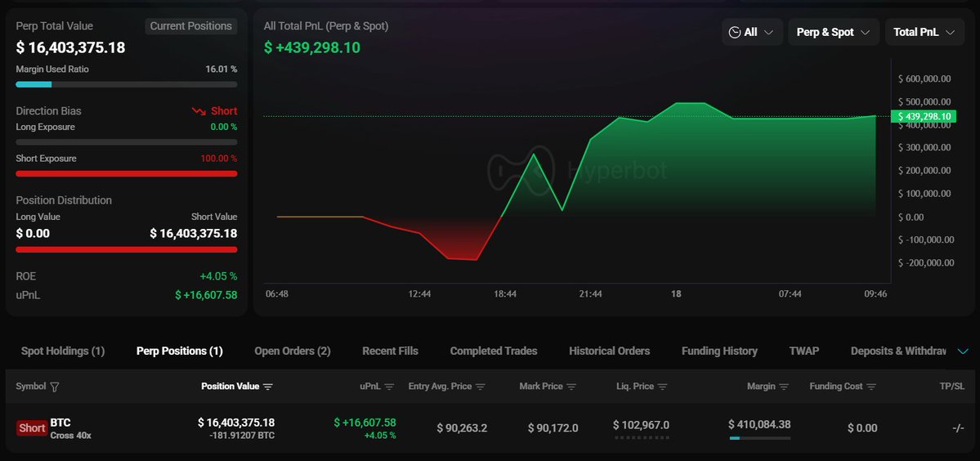Click the Liq. Price sort icon
The width and height of the screenshot is (980, 461).
(663, 387)
